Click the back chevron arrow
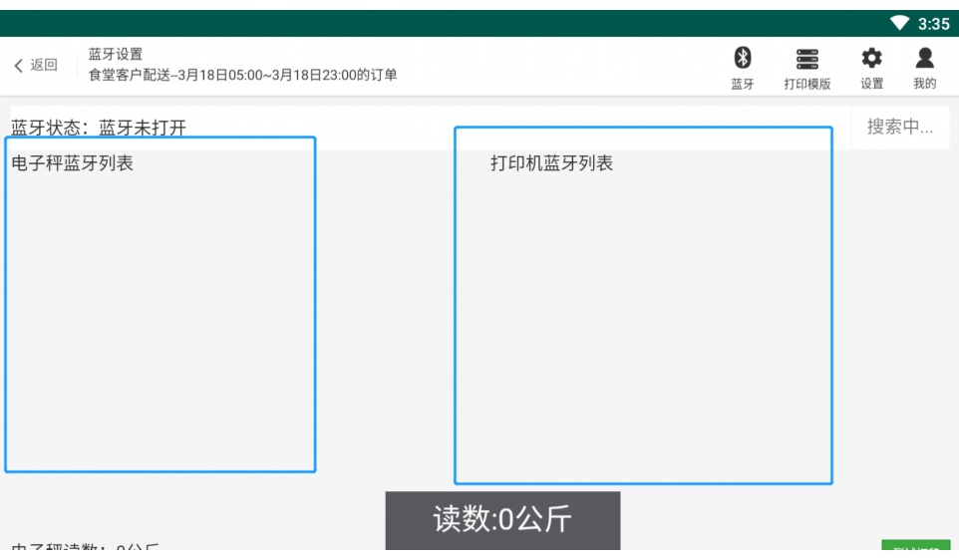The height and width of the screenshot is (560, 959). [x=20, y=66]
